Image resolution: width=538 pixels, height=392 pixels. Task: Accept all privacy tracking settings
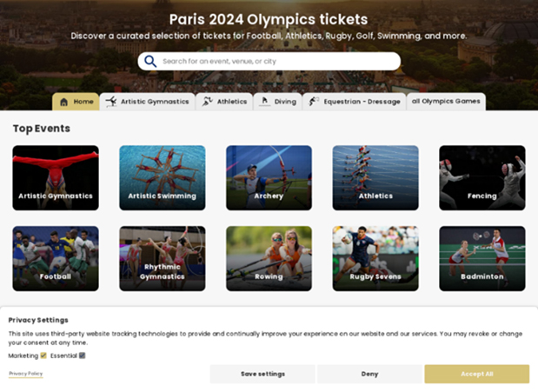(x=477, y=374)
